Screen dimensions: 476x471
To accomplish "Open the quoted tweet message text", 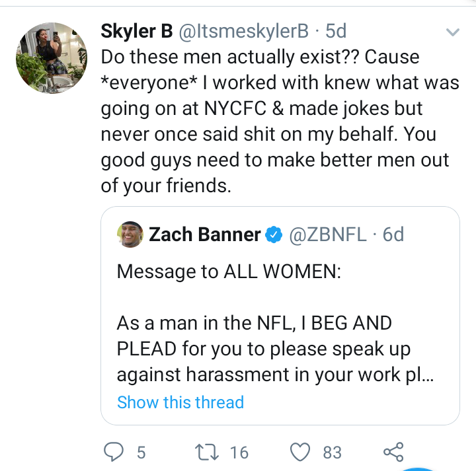I will point(275,323).
